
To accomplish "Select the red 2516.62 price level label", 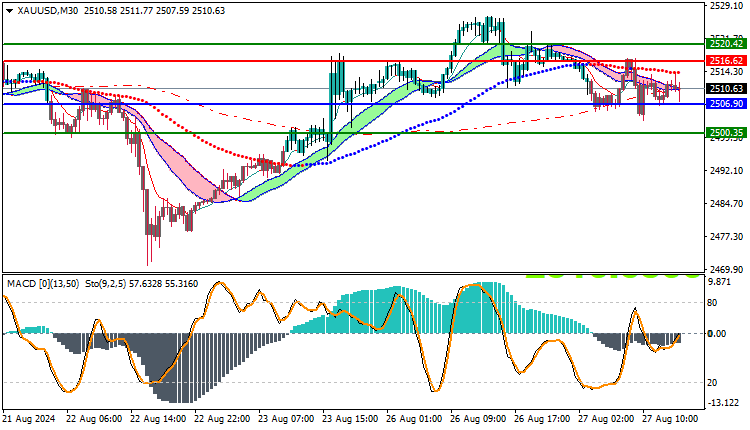I will tap(726, 61).
